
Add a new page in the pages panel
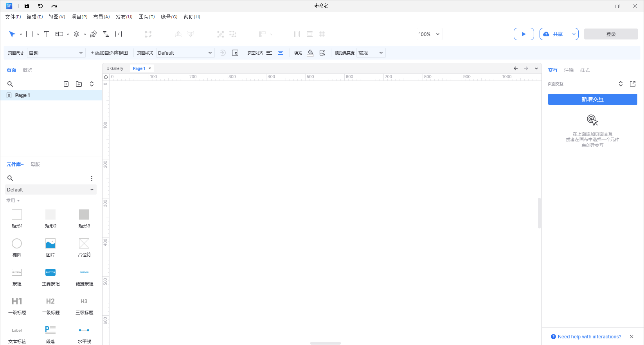point(66,84)
